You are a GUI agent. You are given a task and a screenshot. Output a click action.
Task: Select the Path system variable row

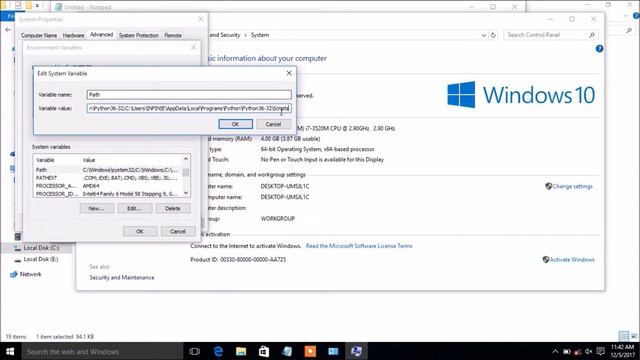pyautogui.click(x=108, y=170)
